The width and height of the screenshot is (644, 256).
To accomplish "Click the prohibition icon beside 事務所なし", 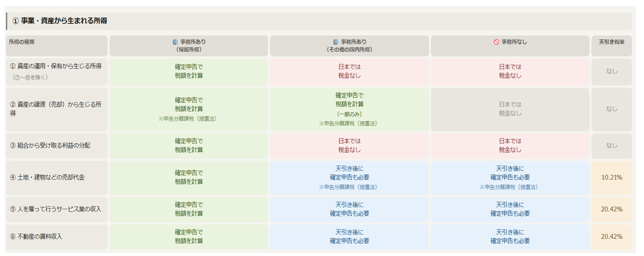I will pos(496,42).
